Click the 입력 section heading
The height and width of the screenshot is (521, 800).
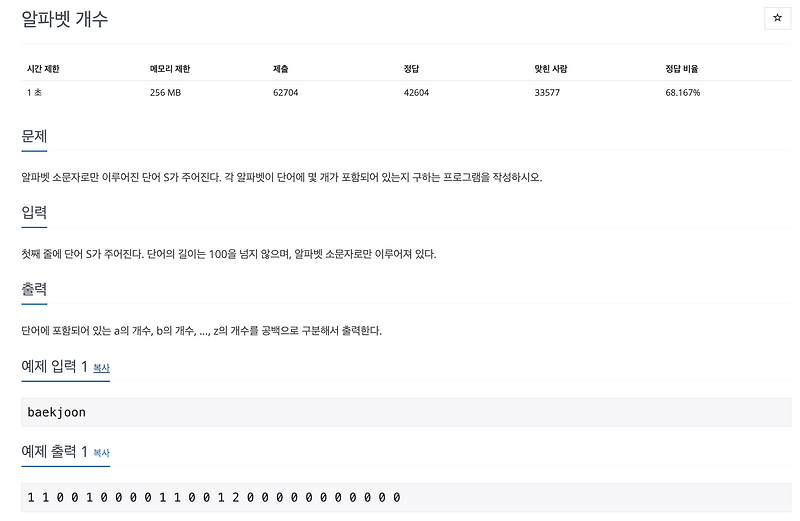pos(34,212)
